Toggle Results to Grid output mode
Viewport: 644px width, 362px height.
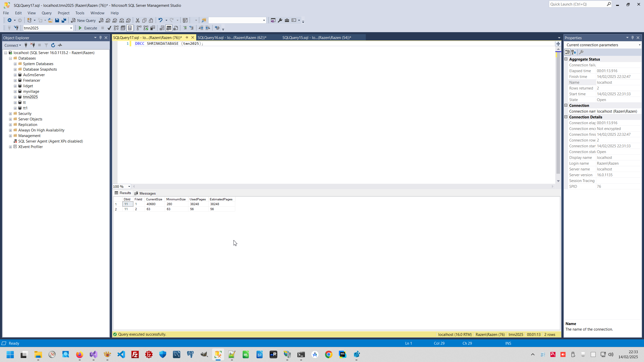(x=169, y=28)
